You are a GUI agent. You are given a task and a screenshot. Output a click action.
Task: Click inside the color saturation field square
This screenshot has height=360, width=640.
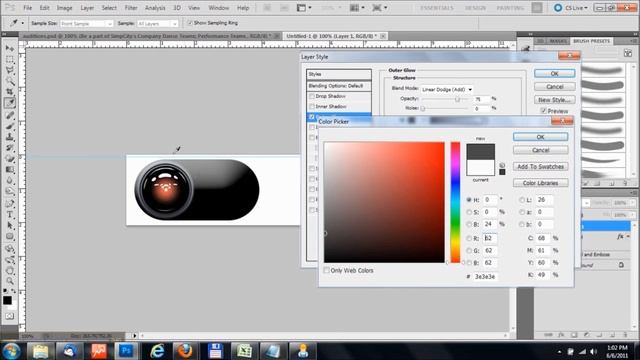pos(384,202)
